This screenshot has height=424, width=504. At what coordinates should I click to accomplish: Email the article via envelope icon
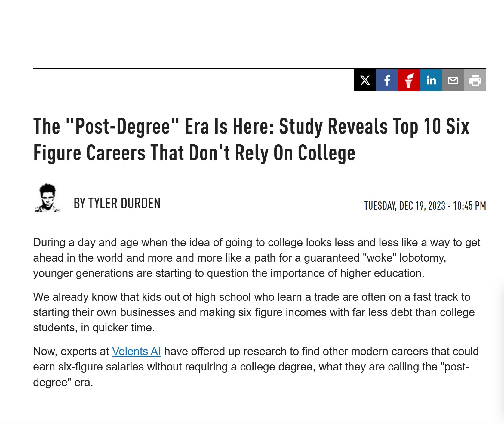(x=453, y=80)
